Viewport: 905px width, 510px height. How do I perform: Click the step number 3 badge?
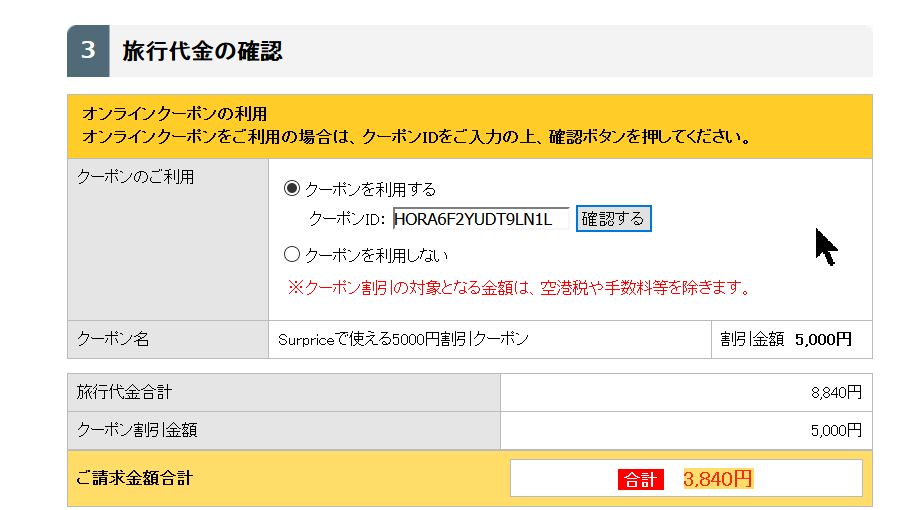[x=88, y=51]
